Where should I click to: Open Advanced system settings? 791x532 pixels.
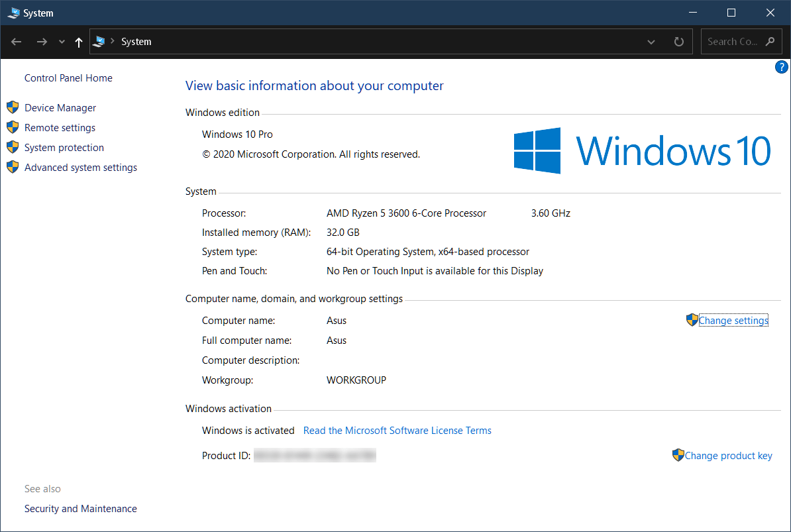pyautogui.click(x=81, y=168)
